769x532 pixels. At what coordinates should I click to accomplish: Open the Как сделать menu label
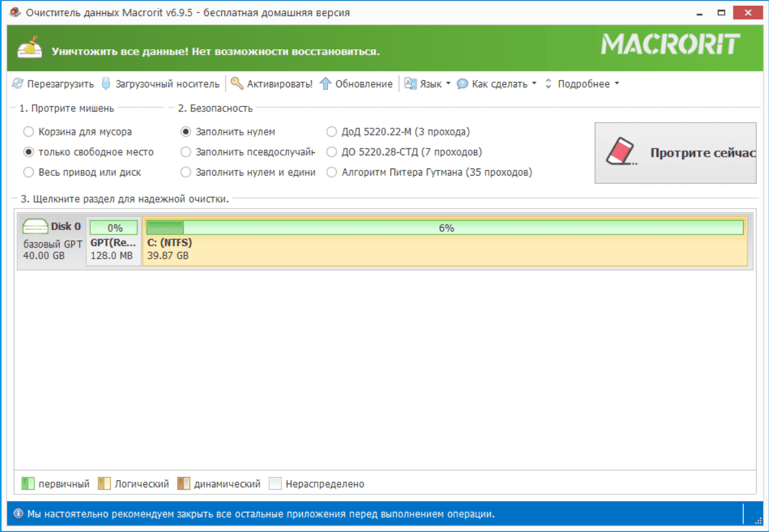pos(500,84)
